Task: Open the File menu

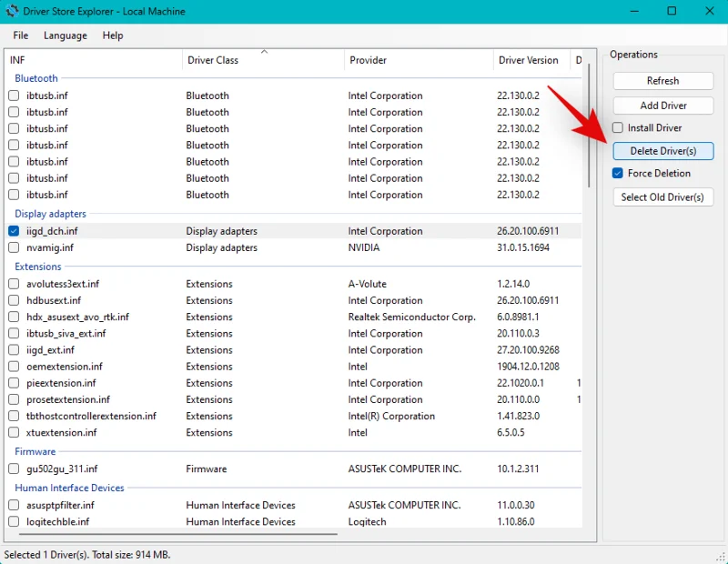Action: click(x=19, y=35)
